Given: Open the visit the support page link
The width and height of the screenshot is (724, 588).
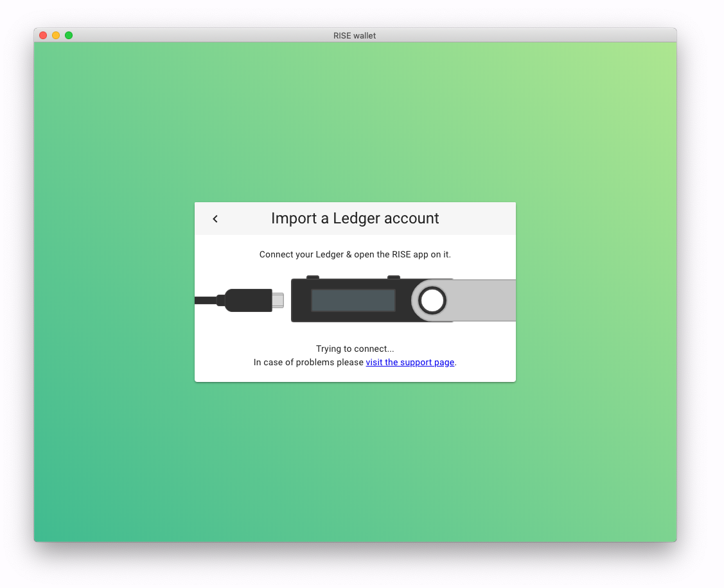Looking at the screenshot, I should point(410,362).
